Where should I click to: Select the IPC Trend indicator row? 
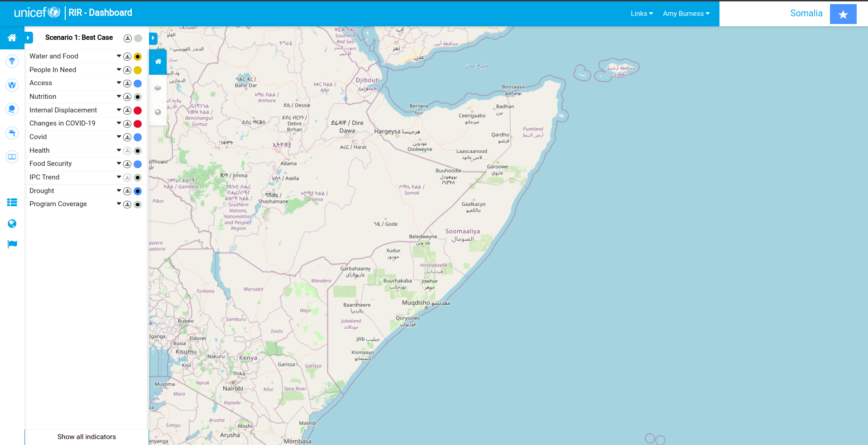[x=86, y=177]
